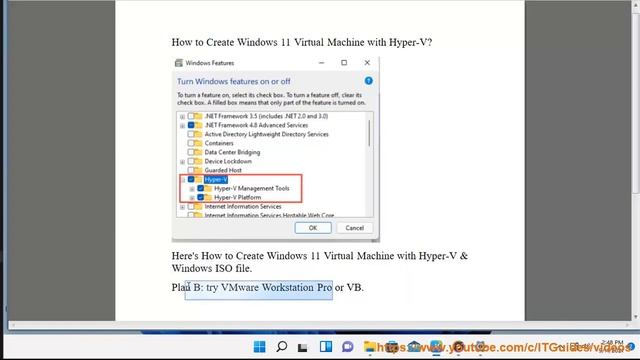The width and height of the screenshot is (640, 360).
Task: Expand the Device Lockdown node
Action: (182, 162)
